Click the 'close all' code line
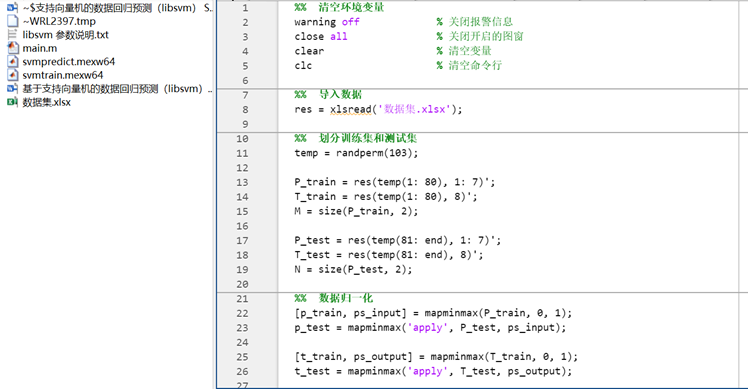The height and width of the screenshot is (389, 748). point(321,36)
